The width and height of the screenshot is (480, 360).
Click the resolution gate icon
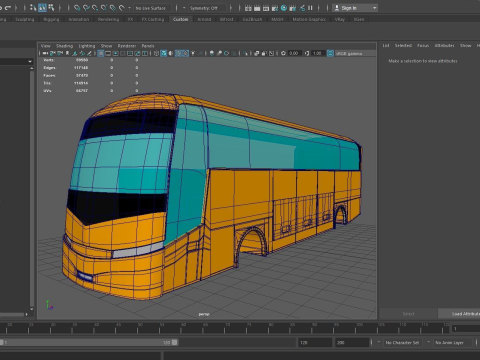116,53
